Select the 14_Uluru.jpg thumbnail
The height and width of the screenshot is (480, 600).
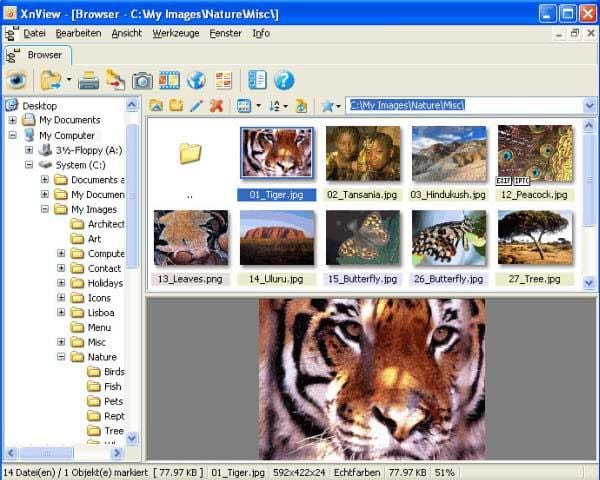coord(277,238)
